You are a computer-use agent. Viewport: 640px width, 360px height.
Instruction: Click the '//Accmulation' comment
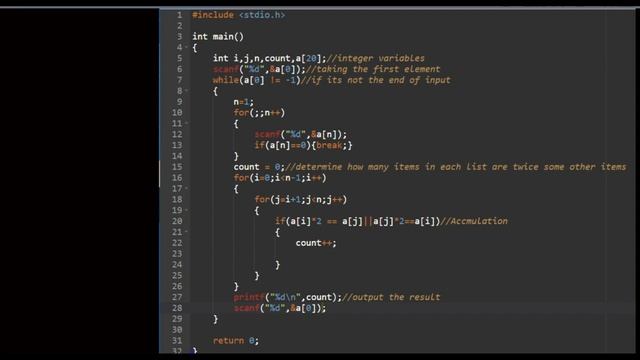[x=474, y=221]
